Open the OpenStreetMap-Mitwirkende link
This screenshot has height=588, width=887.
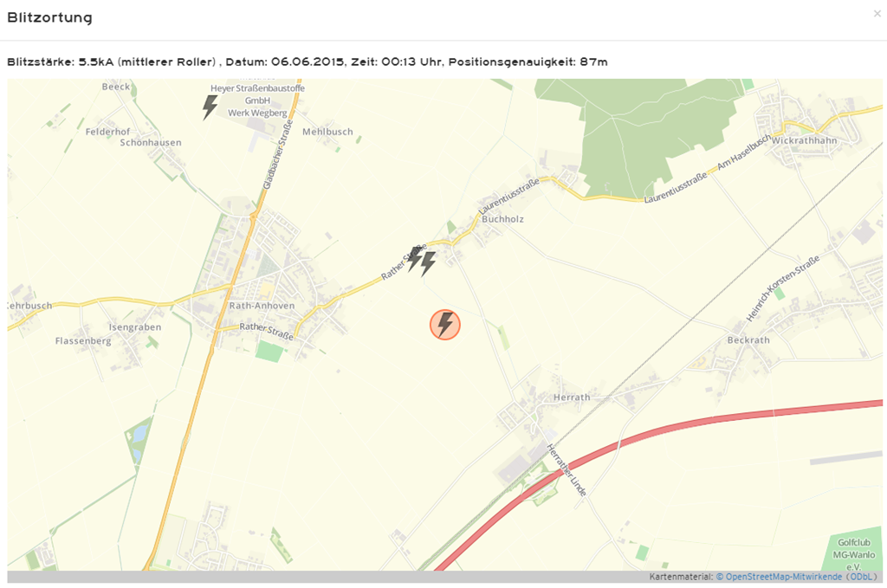click(x=779, y=577)
